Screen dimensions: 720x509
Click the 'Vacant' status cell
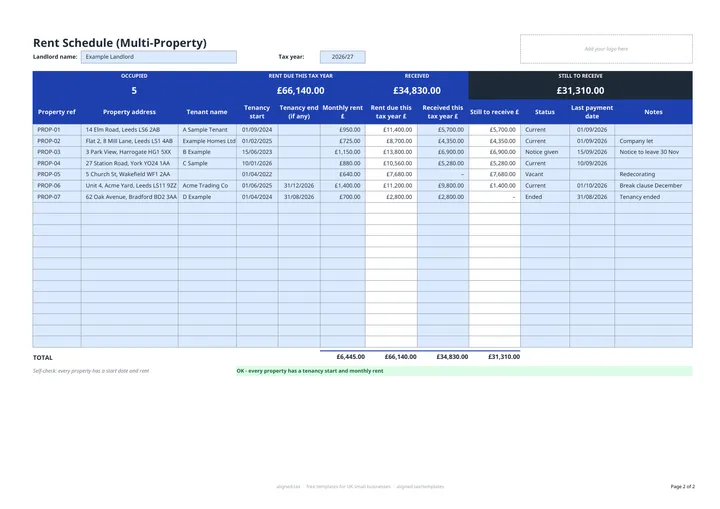(545, 175)
